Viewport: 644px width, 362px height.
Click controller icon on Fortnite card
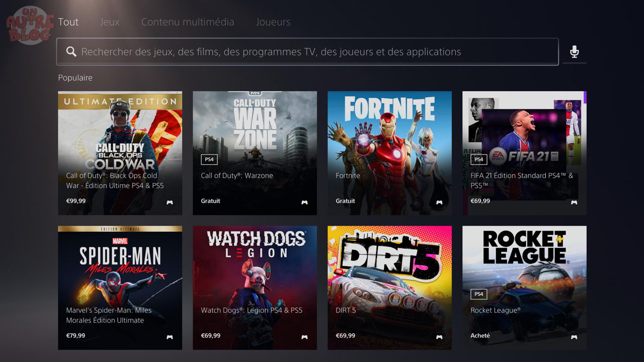(x=439, y=203)
